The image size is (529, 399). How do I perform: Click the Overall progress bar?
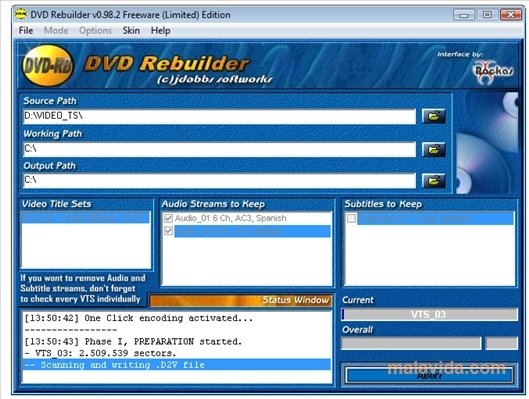point(411,343)
